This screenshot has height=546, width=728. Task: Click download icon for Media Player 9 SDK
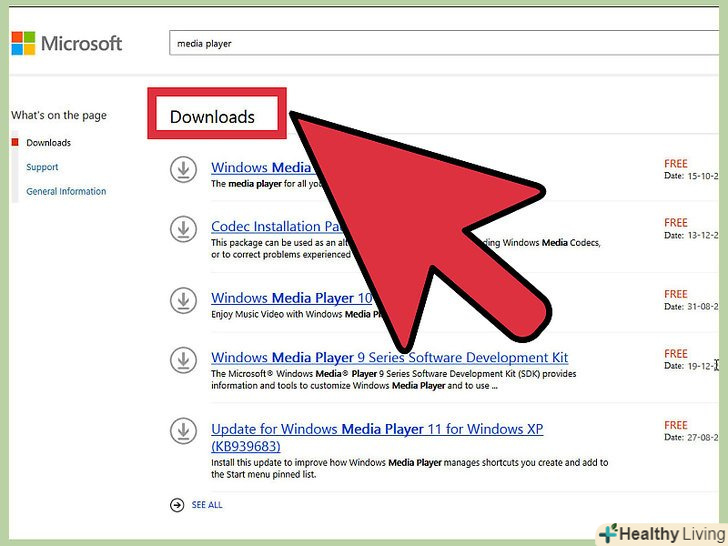[x=182, y=359]
